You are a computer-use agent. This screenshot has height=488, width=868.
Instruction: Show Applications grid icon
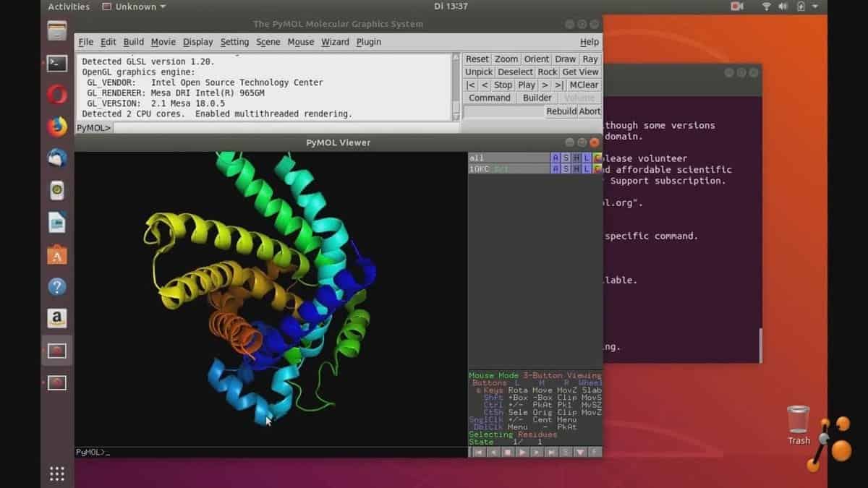(57, 474)
